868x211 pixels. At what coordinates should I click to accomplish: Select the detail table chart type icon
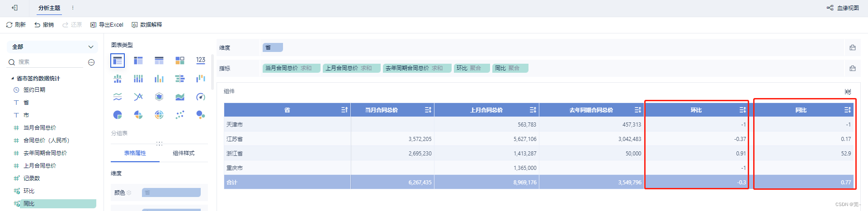159,61
